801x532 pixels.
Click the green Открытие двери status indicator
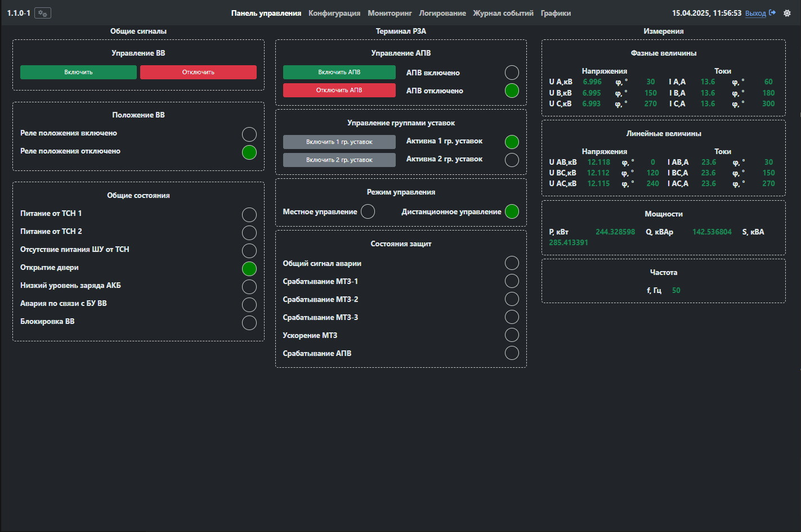tap(249, 269)
